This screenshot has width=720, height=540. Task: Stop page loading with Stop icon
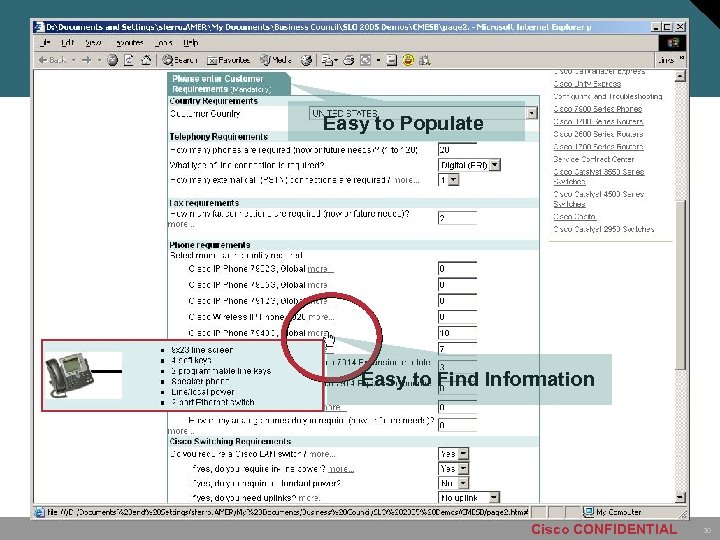click(x=112, y=60)
